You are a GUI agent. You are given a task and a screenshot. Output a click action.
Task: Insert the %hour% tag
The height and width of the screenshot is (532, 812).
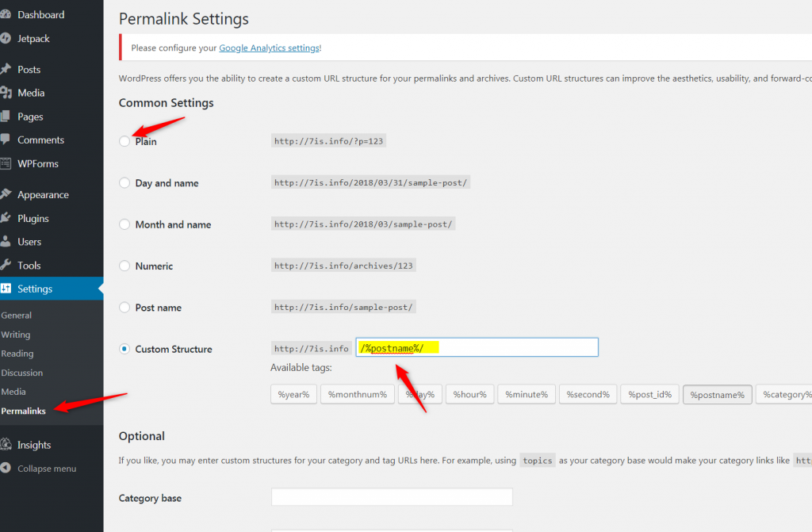tap(469, 394)
